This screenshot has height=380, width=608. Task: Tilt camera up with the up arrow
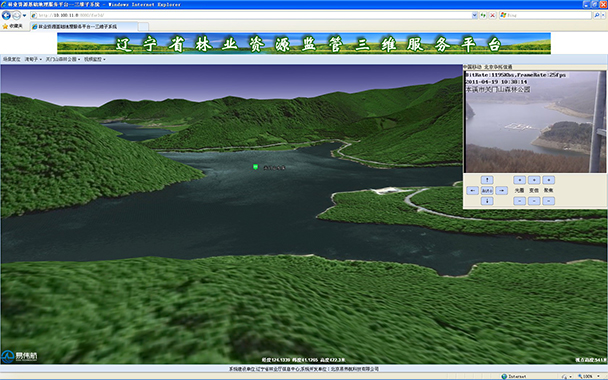coord(487,180)
